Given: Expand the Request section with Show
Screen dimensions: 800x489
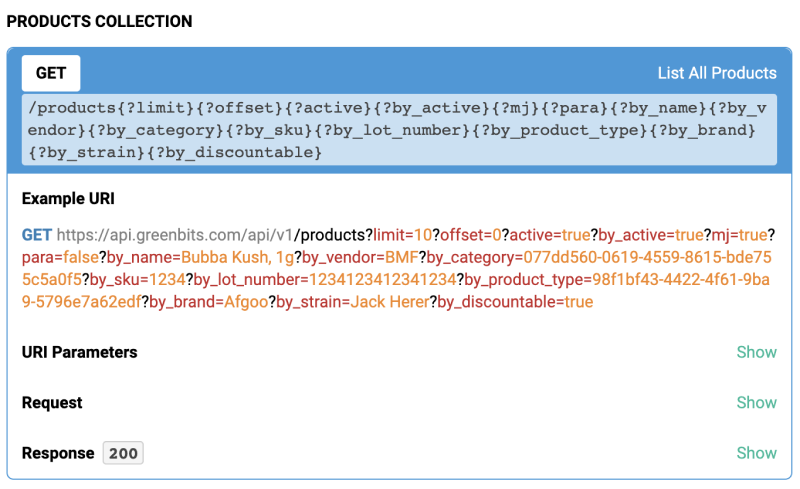Looking at the screenshot, I should click(x=756, y=402).
